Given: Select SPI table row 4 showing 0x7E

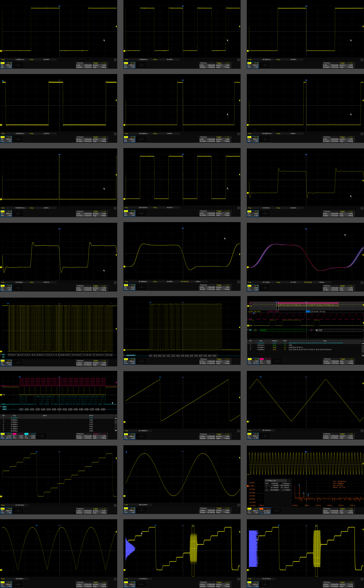Looking at the screenshot, I should pos(48,424).
